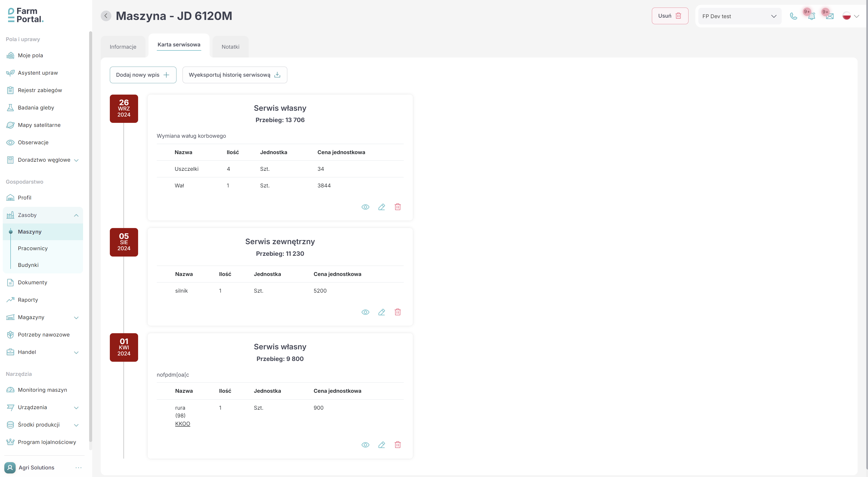Screen dimensions: 868x477
Task: Open Maszyny in the sidebar
Action: 43,232
